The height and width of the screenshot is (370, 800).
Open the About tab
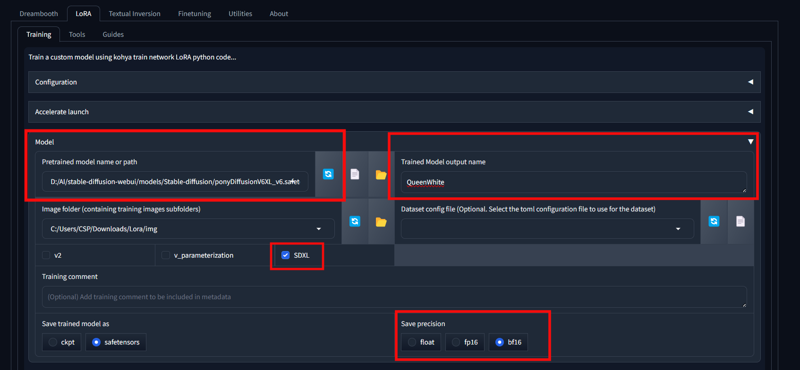tap(279, 14)
